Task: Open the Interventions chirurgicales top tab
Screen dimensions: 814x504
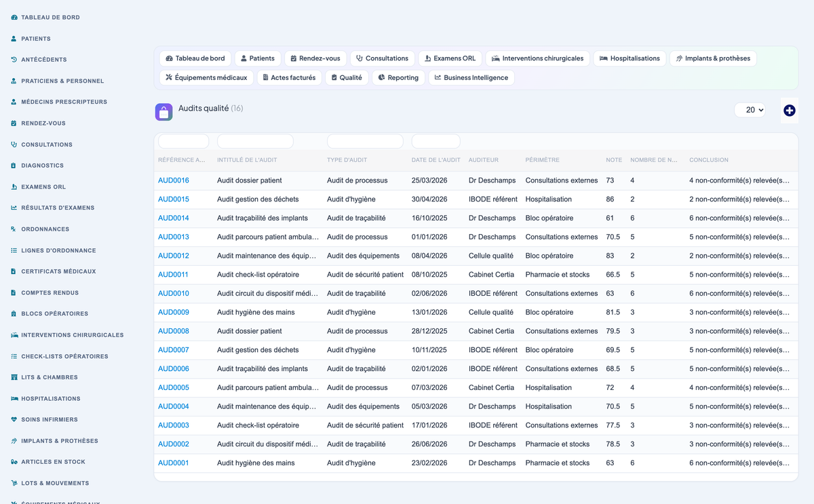Action: click(x=538, y=58)
